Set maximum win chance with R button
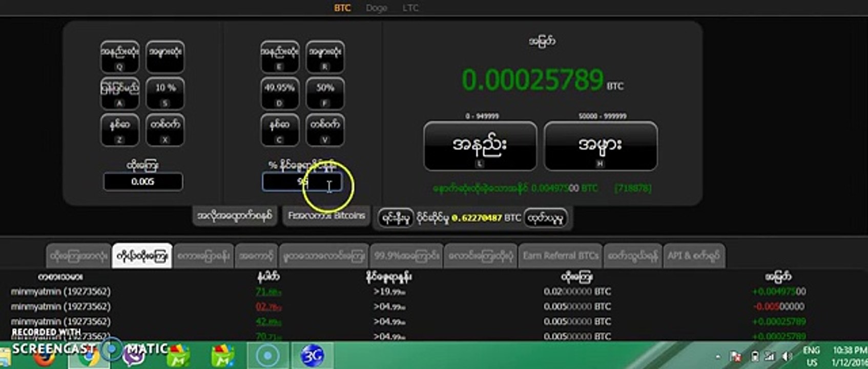Viewport: 868px width, 369px height. pos(325,56)
